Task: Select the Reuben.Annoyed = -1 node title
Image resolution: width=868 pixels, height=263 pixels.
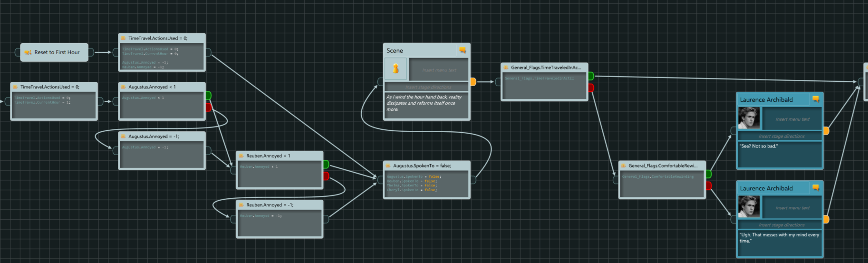Action: pos(270,205)
